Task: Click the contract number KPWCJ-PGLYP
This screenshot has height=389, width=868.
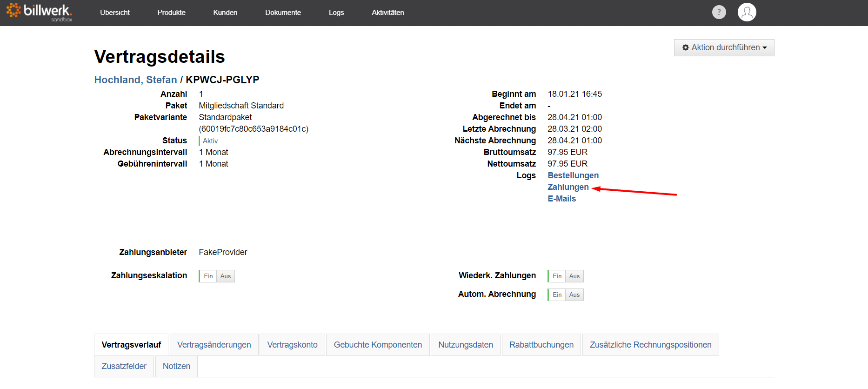Action: pyautogui.click(x=222, y=80)
